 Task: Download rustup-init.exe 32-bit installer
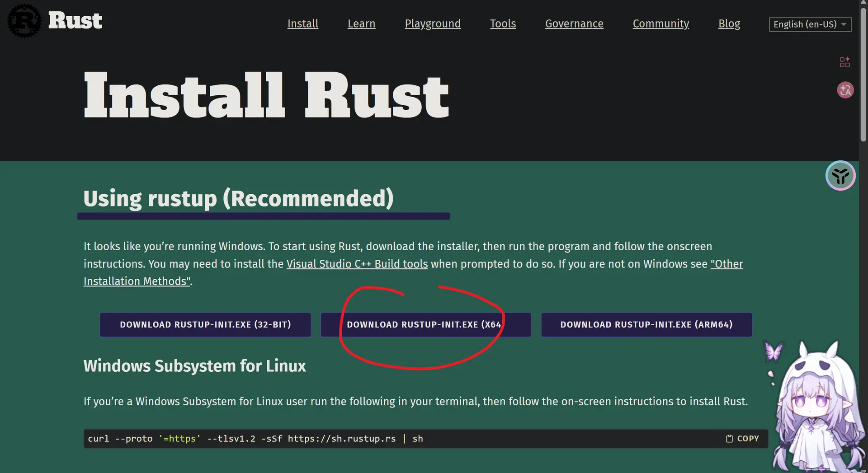click(x=205, y=325)
